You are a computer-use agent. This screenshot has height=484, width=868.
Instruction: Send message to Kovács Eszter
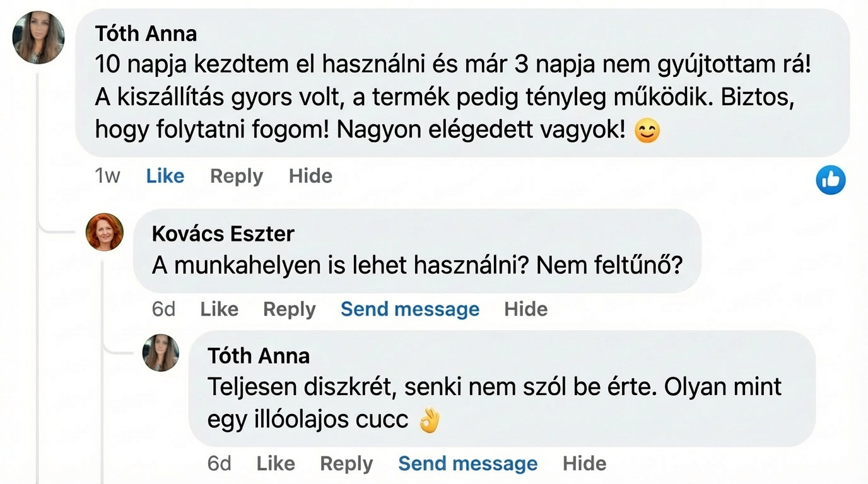tap(410, 309)
